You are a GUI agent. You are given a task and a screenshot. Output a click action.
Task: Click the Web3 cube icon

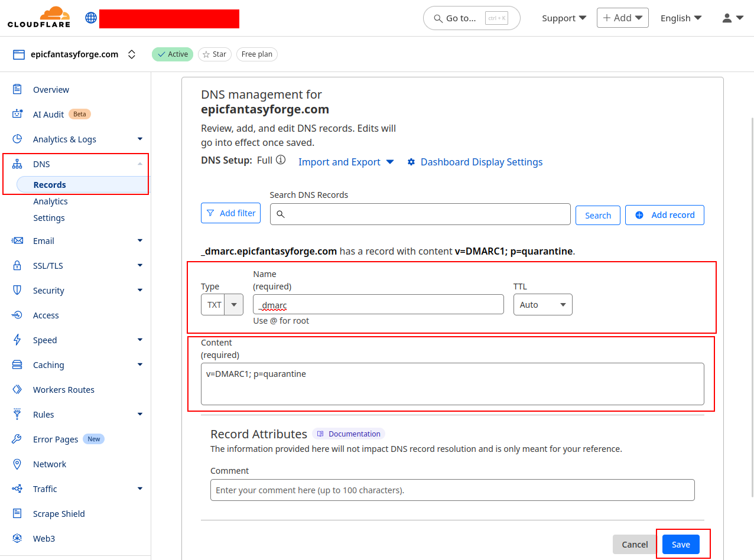(17, 538)
